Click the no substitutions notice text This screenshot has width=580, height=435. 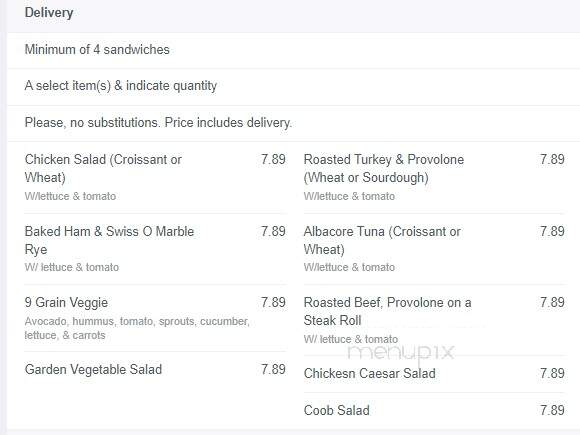[x=158, y=122]
